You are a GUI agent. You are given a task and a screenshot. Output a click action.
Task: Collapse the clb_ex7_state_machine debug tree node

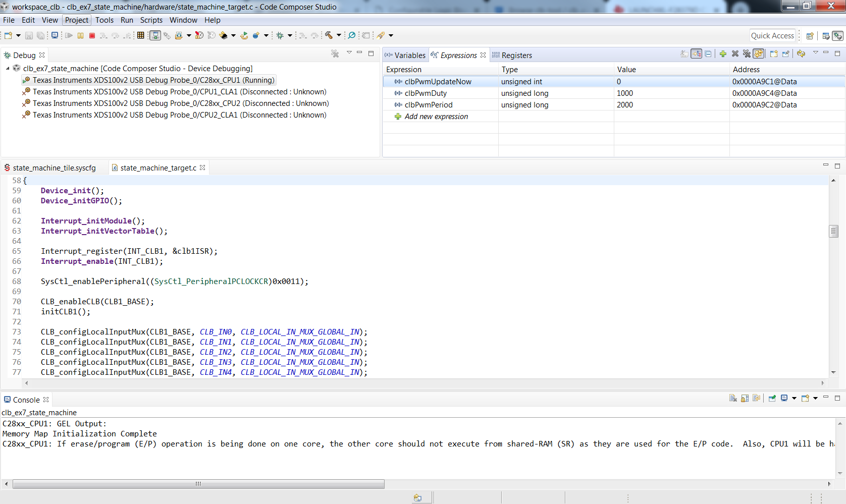tap(8, 69)
